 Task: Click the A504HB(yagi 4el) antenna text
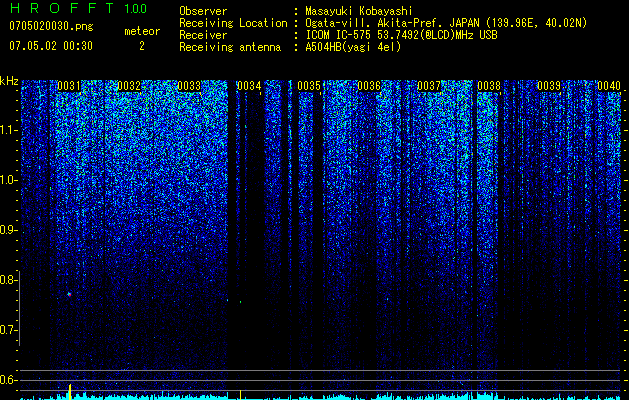tap(353, 47)
